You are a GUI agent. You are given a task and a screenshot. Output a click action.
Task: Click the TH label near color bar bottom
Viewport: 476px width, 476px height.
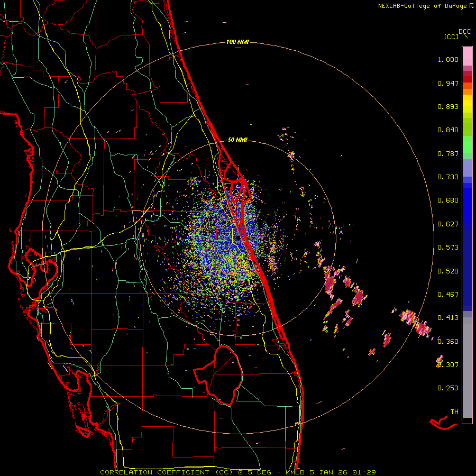point(454,412)
